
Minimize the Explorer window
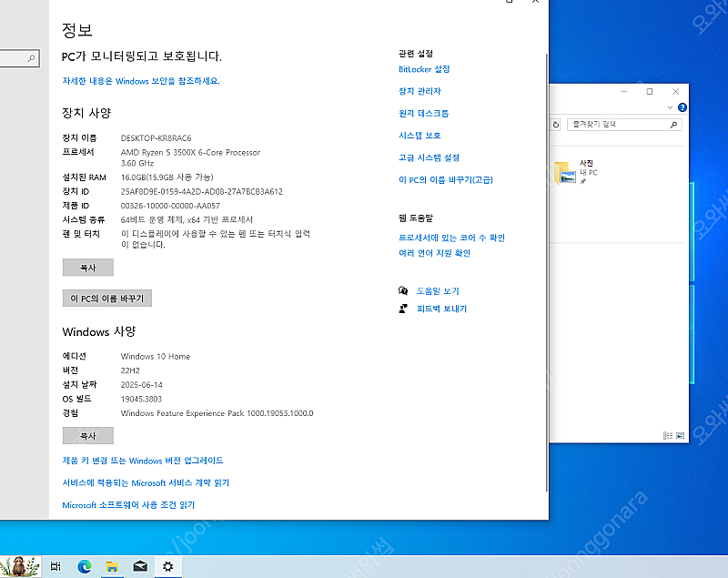[x=624, y=91]
